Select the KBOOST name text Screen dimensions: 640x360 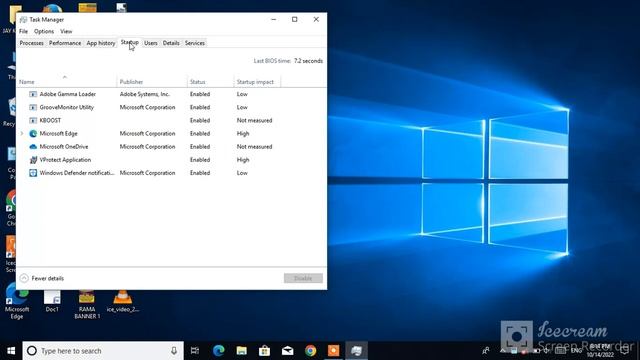click(x=50, y=120)
